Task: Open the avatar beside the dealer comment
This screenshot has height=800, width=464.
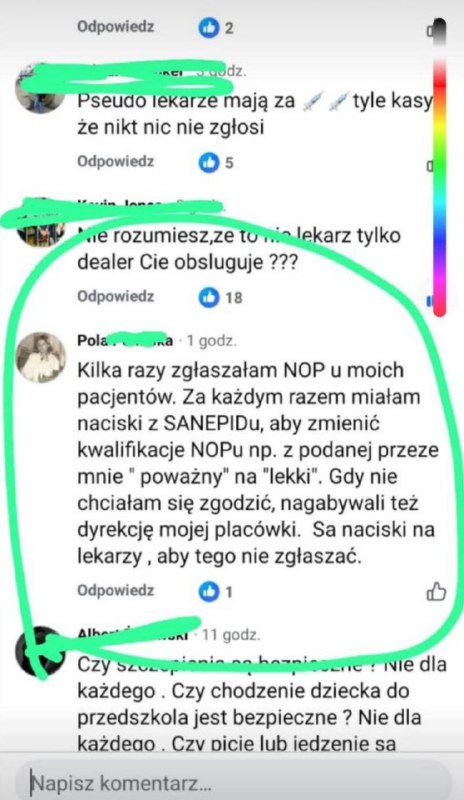Action: [x=40, y=227]
